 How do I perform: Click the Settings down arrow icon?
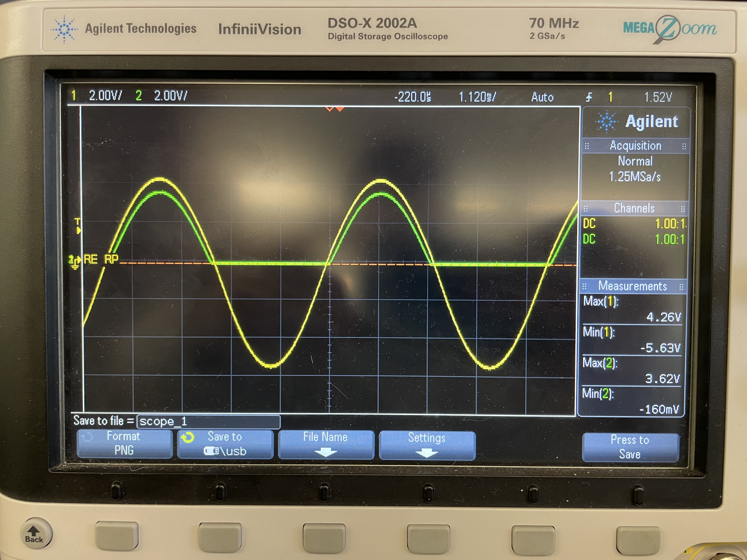427,453
